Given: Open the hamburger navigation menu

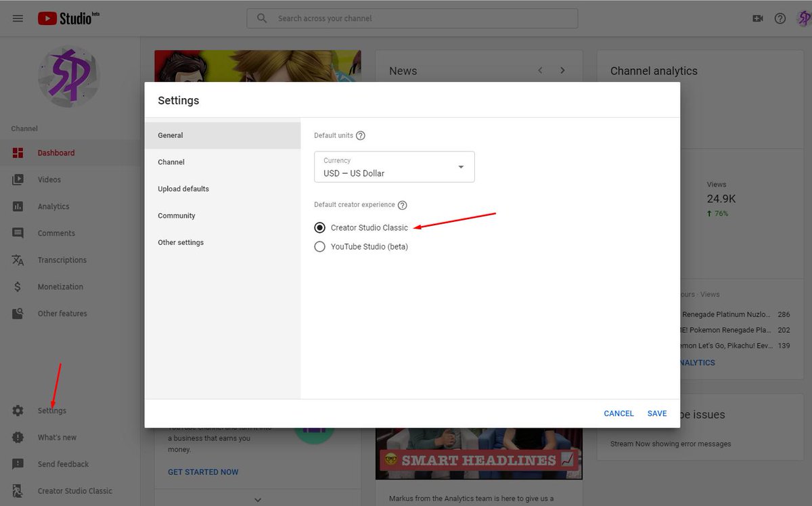Looking at the screenshot, I should pos(18,18).
